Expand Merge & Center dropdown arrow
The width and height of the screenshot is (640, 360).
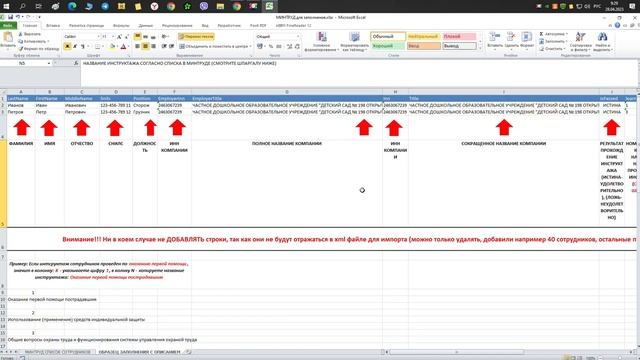pyautogui.click(x=250, y=47)
